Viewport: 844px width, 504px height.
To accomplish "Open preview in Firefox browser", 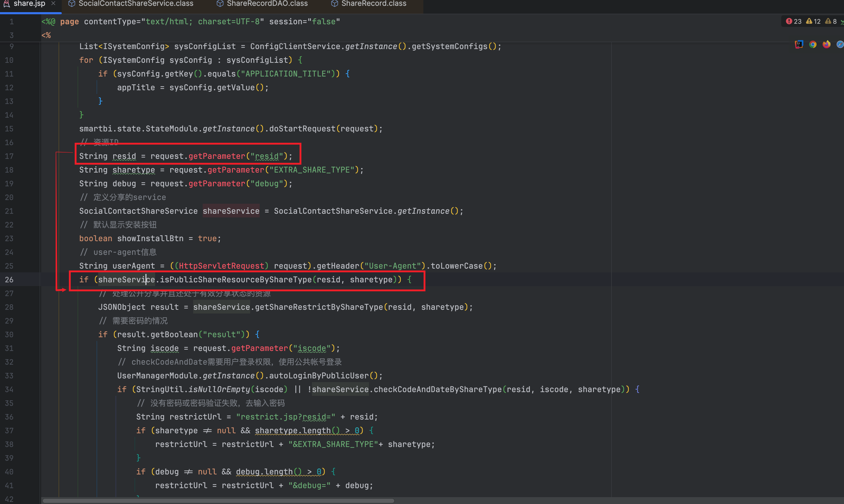I will [826, 45].
